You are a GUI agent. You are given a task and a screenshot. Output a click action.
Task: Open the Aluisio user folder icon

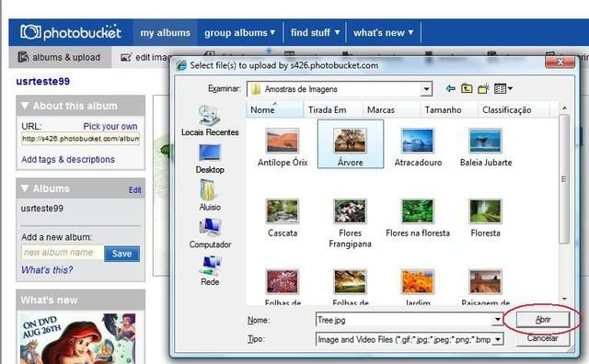pyautogui.click(x=210, y=195)
